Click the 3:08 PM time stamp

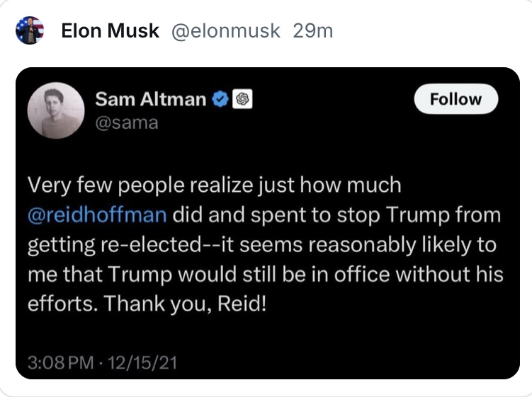pyautogui.click(x=60, y=363)
